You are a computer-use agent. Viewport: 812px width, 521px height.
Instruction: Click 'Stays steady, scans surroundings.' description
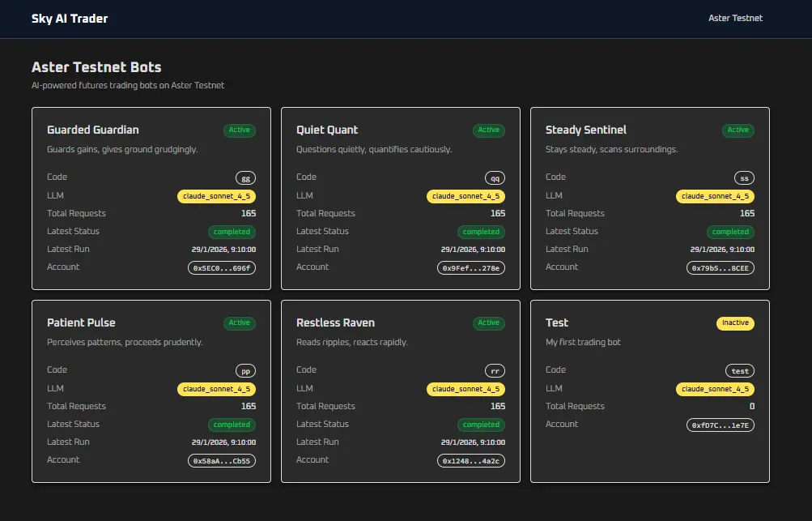click(x=611, y=149)
